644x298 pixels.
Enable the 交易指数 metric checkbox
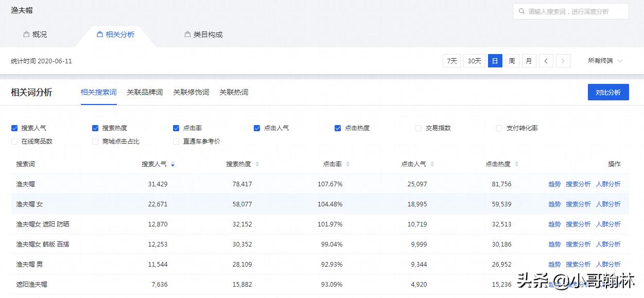[x=418, y=128]
